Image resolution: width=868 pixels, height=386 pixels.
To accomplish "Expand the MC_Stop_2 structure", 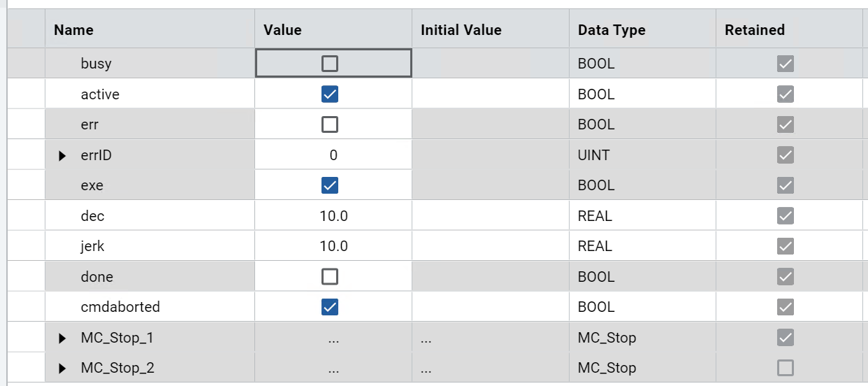I will tap(63, 369).
